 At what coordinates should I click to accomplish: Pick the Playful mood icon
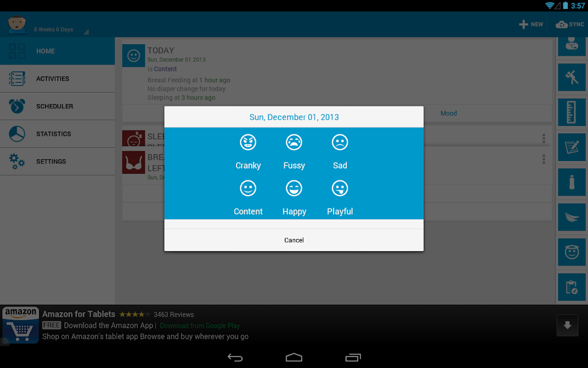tap(340, 189)
